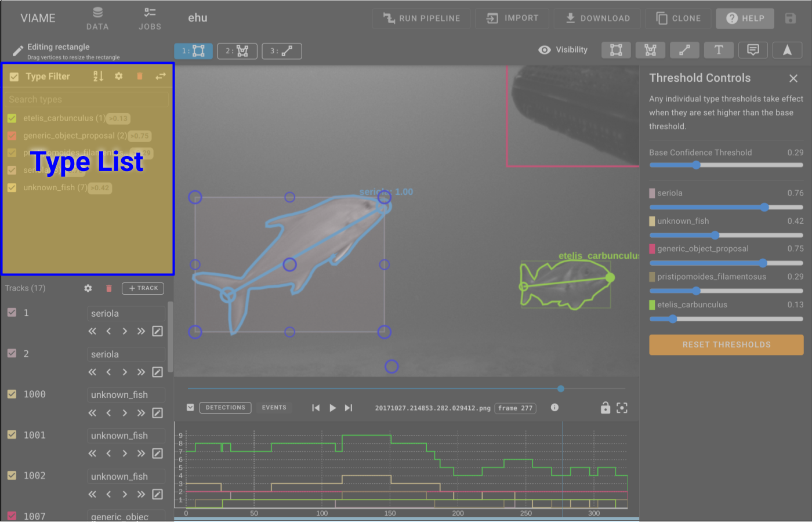Toggle text label visibility T icon
812x522 pixels.
click(x=719, y=50)
